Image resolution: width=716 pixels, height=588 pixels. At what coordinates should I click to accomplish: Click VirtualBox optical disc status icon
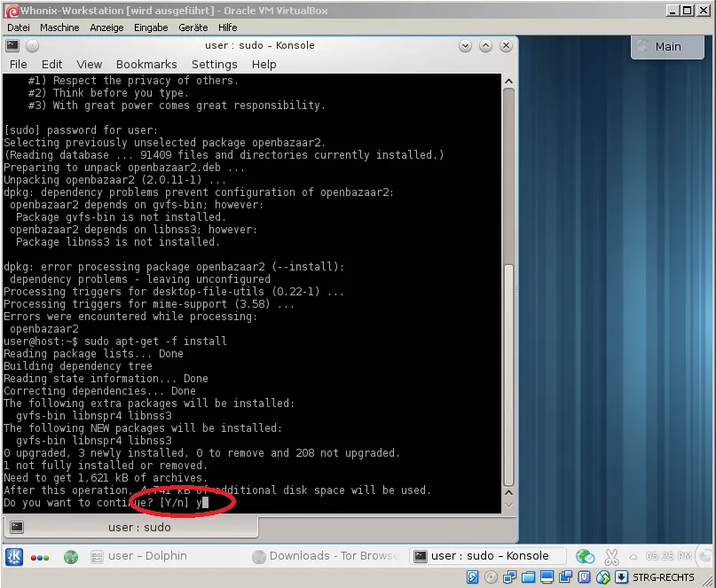491,577
